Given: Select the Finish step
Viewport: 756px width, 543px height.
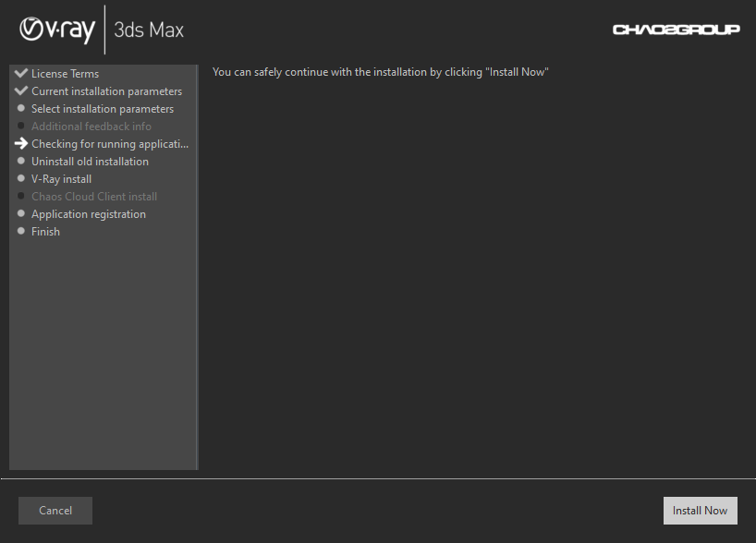Looking at the screenshot, I should click(45, 231).
